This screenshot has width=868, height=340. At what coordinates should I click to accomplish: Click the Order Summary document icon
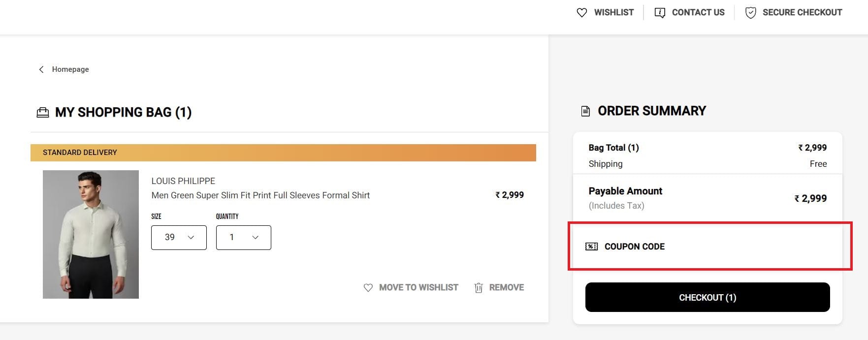585,111
